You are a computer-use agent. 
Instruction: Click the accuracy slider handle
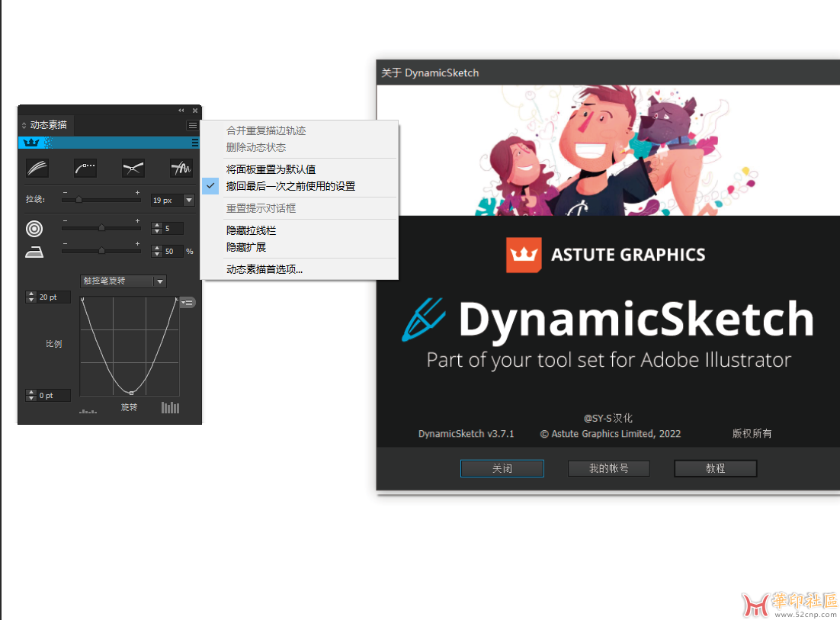101,228
